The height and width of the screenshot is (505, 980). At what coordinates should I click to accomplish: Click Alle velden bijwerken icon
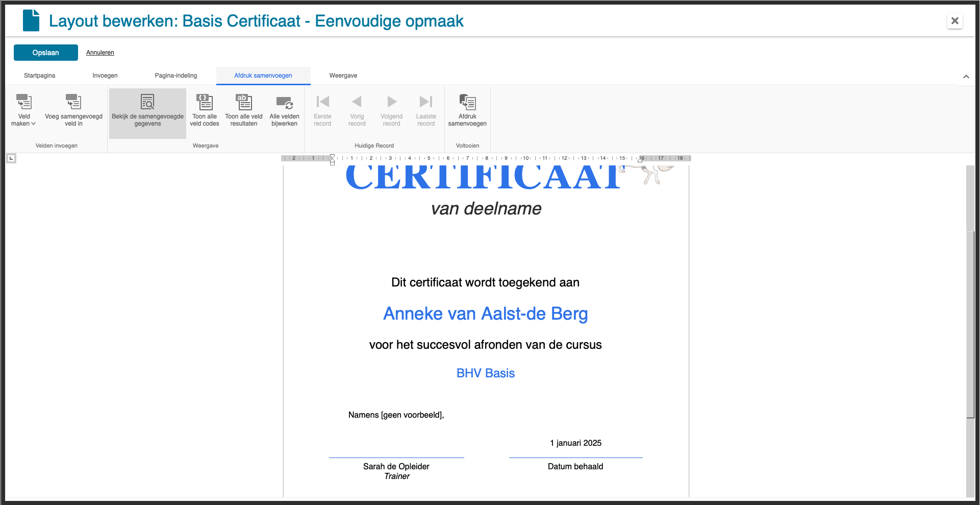point(284,102)
